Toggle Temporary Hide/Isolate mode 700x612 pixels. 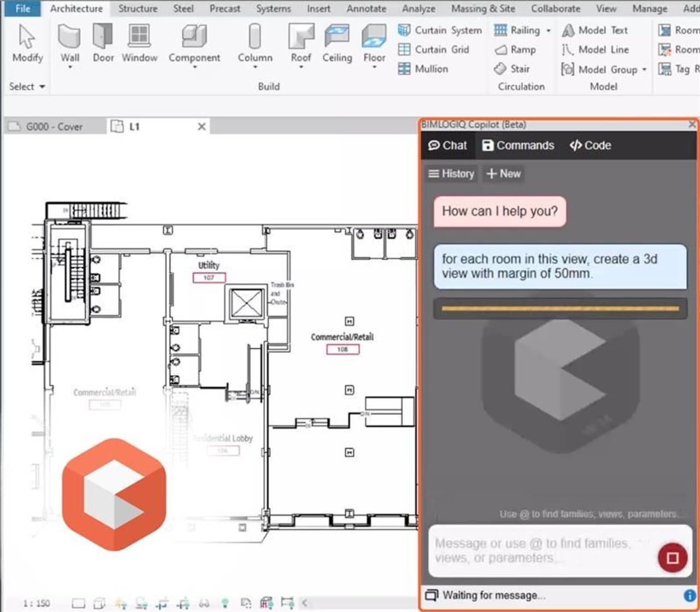[x=203, y=603]
